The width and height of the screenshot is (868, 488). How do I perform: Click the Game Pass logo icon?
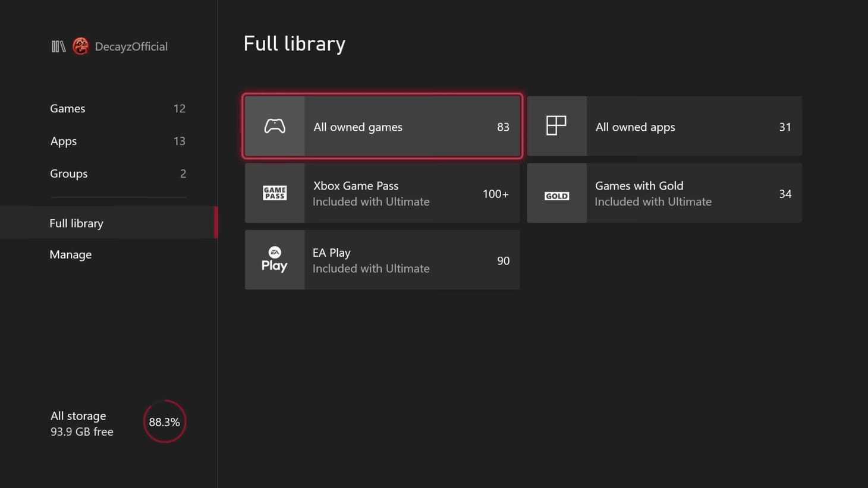pyautogui.click(x=274, y=193)
